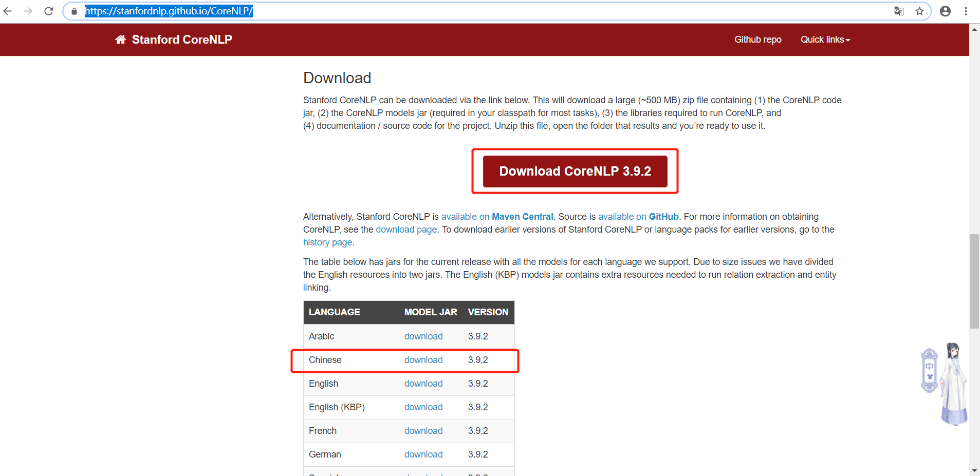Click the page vertical scrollbar thumb
The height and width of the screenshot is (476, 980).
[x=974, y=281]
